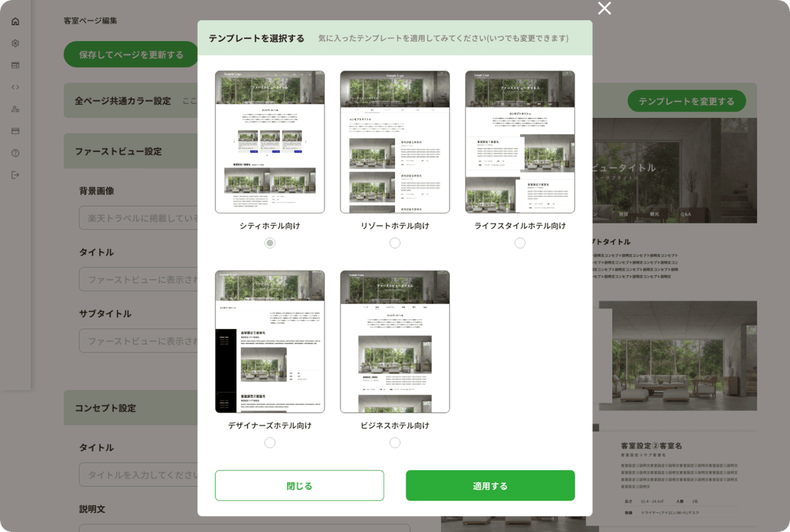The image size is (790, 532).
Task: Open the settings gear icon in sidebar
Action: coord(15,43)
